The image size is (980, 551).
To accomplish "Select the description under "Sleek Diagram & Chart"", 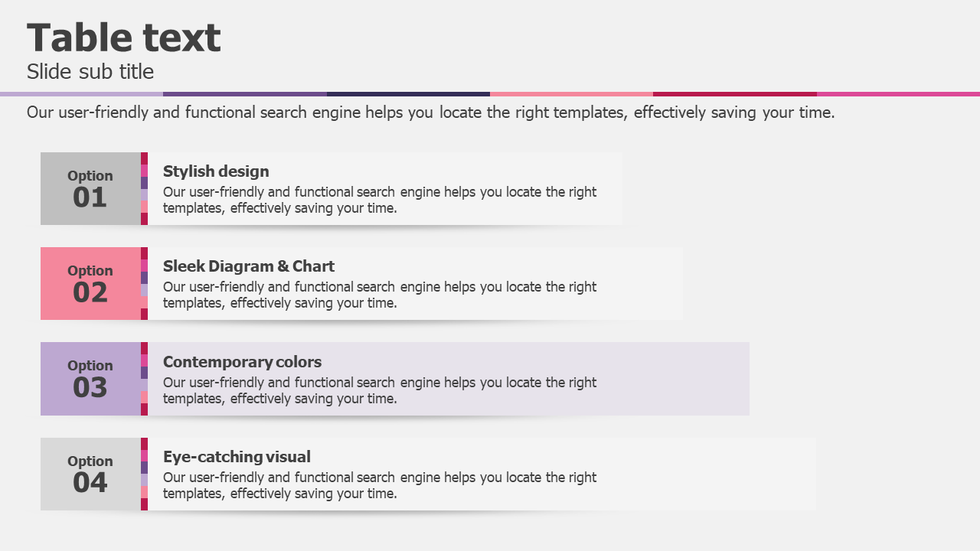I will 380,295.
